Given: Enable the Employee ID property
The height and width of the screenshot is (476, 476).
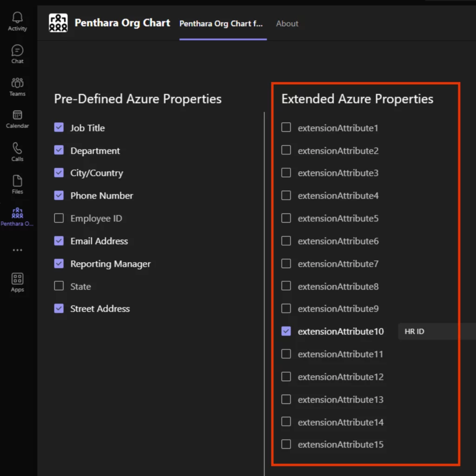Looking at the screenshot, I should (x=59, y=218).
